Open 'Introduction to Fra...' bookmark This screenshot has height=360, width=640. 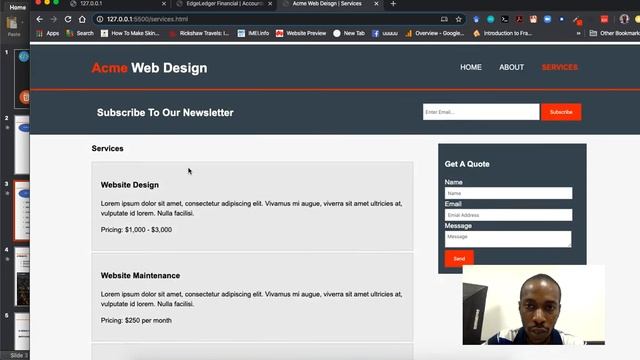point(502,33)
